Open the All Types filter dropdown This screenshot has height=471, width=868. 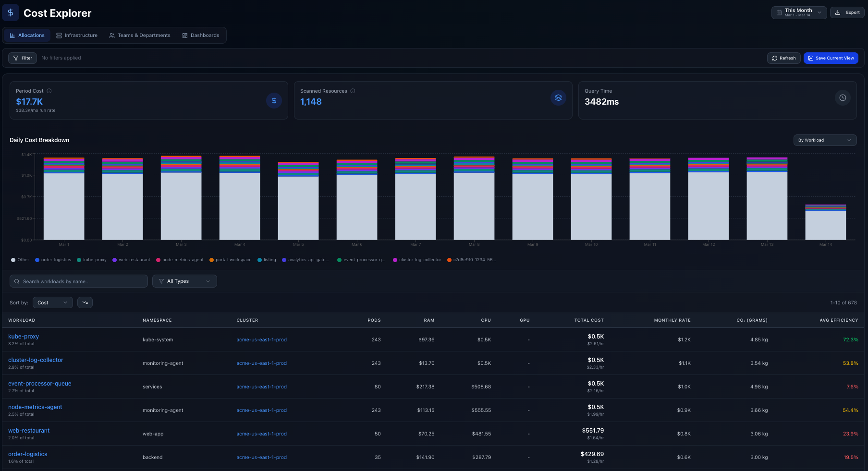(x=184, y=281)
